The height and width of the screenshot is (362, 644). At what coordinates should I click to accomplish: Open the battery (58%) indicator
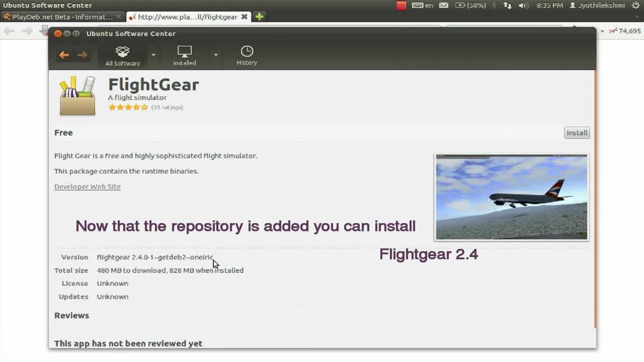[470, 6]
